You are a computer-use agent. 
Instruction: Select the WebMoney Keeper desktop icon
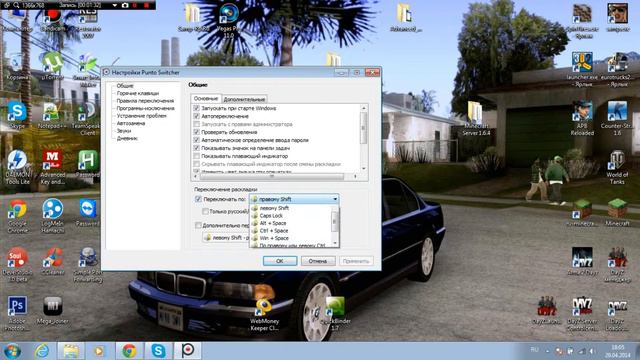coord(264,315)
